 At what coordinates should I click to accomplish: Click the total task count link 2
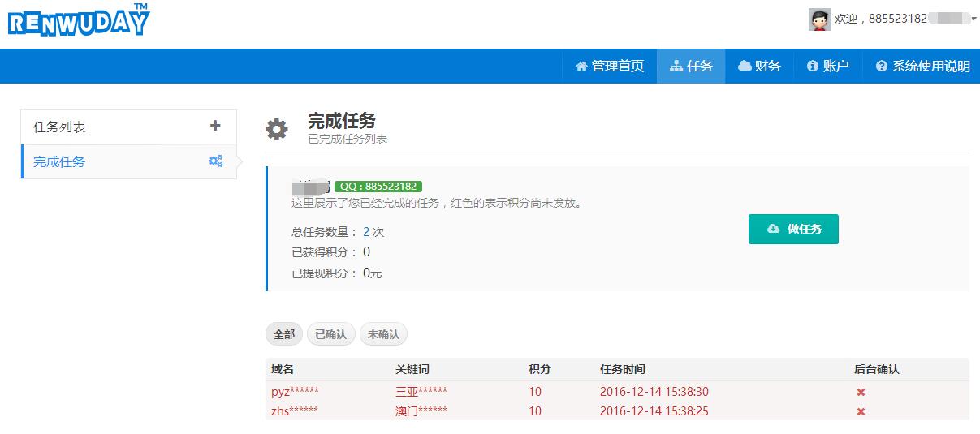click(x=366, y=232)
